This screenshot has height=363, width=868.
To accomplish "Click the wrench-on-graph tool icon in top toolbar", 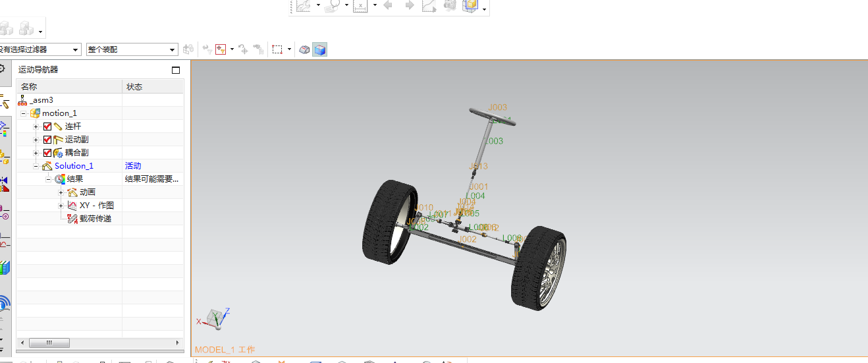I will [303, 5].
